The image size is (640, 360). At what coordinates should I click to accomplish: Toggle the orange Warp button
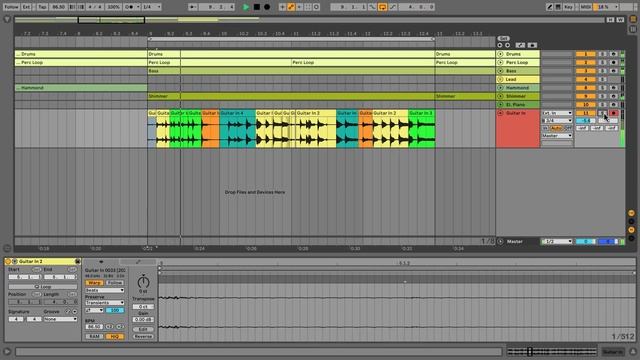tap(94, 282)
